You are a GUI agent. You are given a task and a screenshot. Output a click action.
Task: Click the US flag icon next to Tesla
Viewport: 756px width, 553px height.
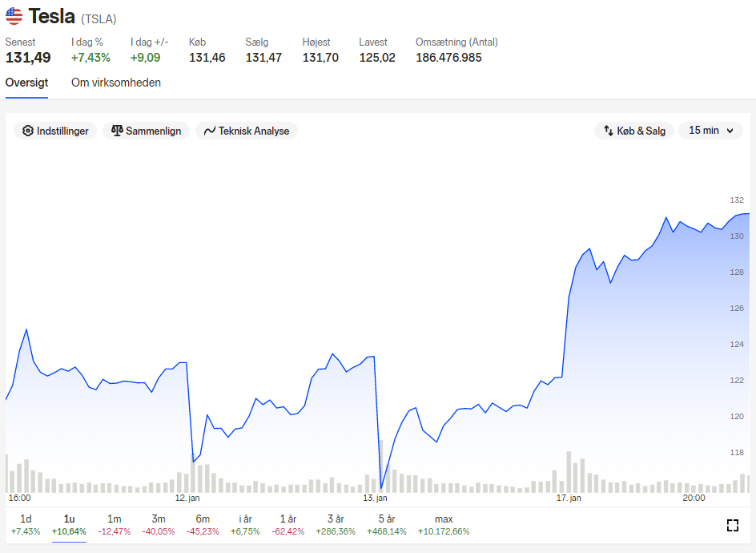pos(14,16)
